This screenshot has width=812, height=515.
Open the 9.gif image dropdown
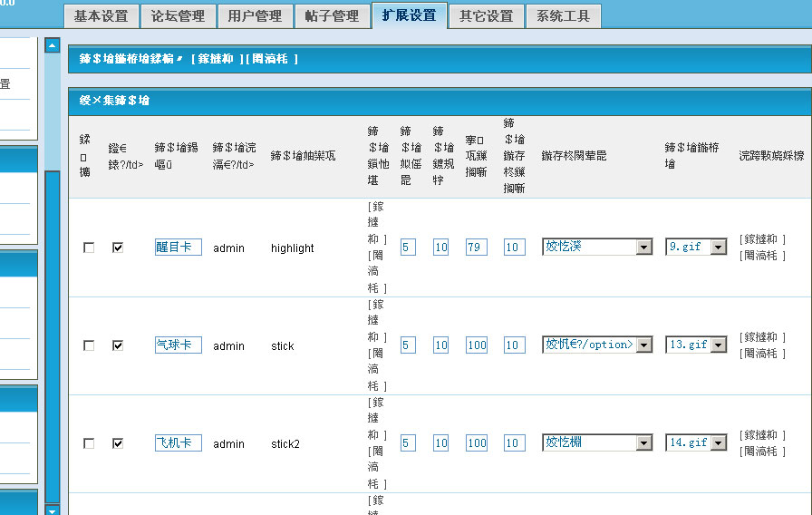click(x=696, y=248)
